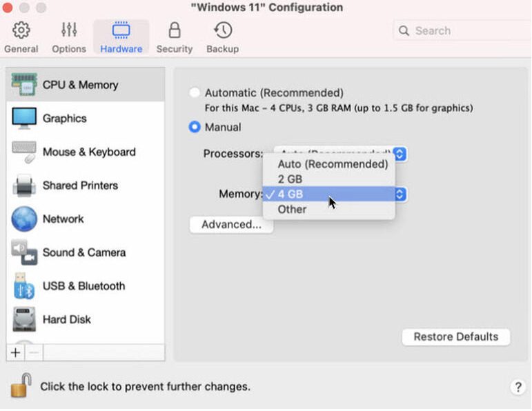Select the Manual radio button
The height and width of the screenshot is (411, 532).
(x=195, y=128)
